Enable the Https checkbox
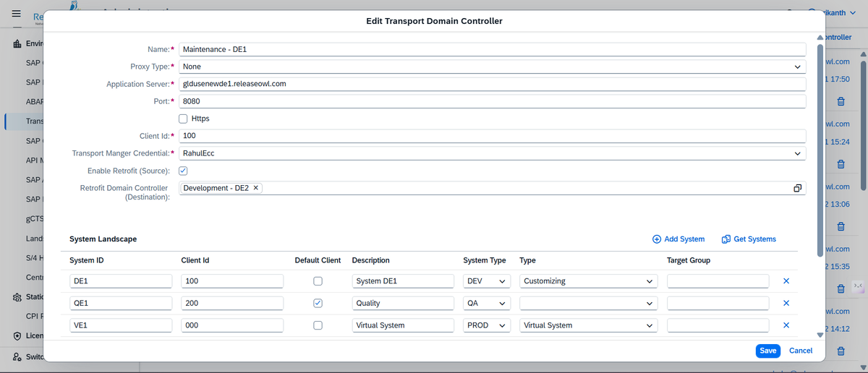Viewport: 868px width, 373px height. tap(183, 119)
